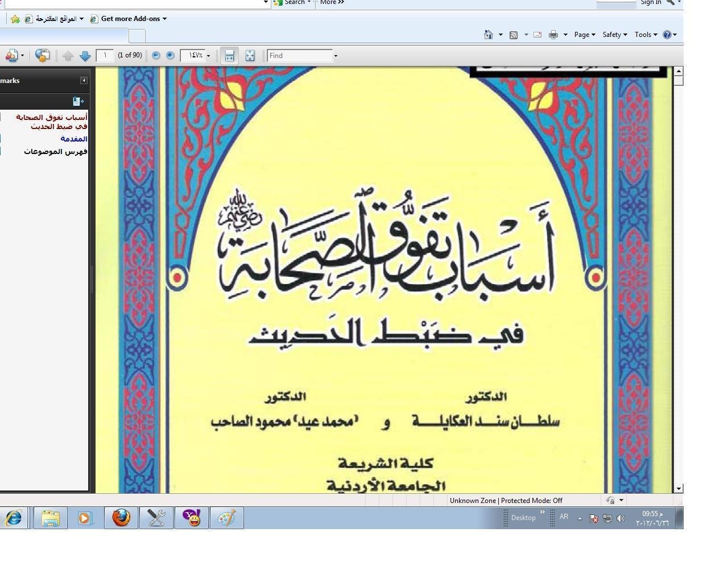Click the Home icon in browser toolbar

pos(488,34)
